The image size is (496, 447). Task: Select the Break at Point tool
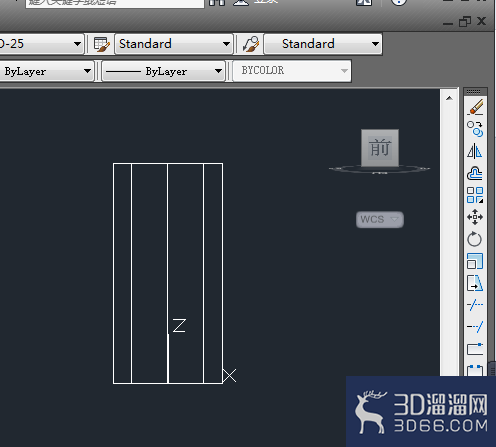[475, 349]
